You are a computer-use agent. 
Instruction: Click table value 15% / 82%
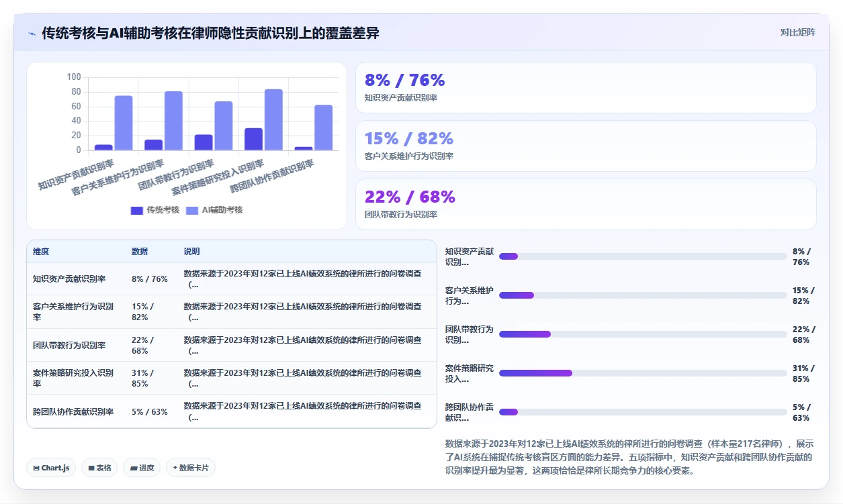[143, 312]
